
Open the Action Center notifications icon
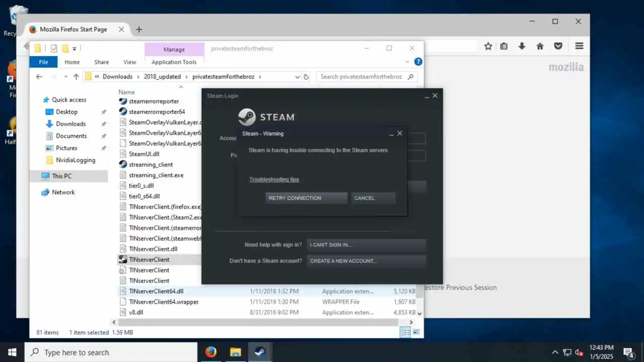tap(628, 352)
